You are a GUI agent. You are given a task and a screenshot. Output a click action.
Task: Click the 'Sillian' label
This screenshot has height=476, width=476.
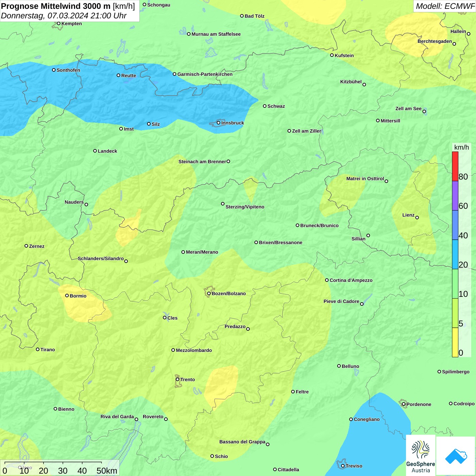click(x=358, y=239)
